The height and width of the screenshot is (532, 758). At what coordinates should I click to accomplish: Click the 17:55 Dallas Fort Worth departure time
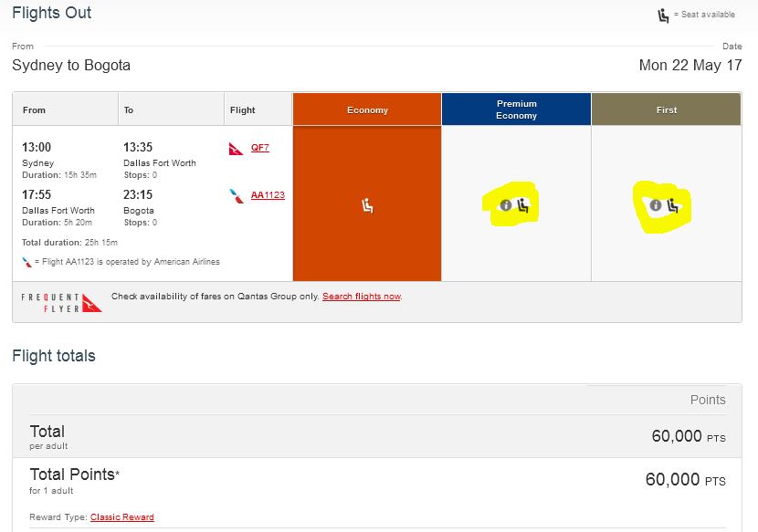point(37,194)
